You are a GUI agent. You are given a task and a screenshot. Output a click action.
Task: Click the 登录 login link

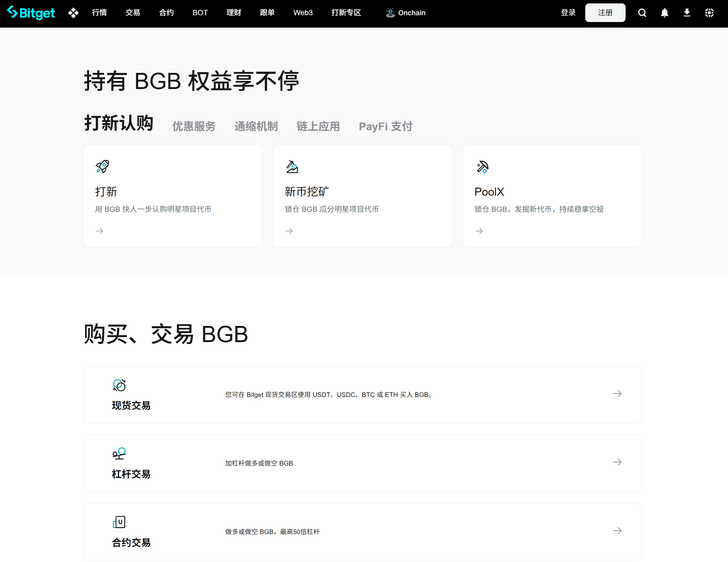568,13
